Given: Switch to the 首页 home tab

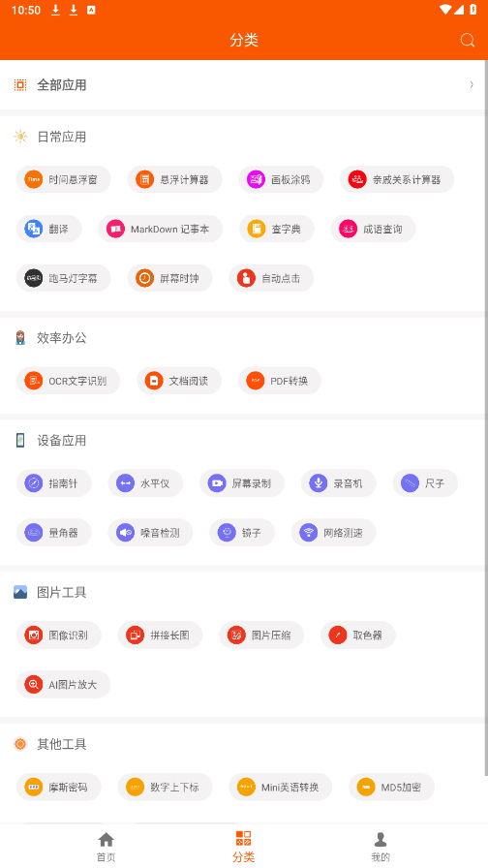Looking at the screenshot, I should point(107,847).
